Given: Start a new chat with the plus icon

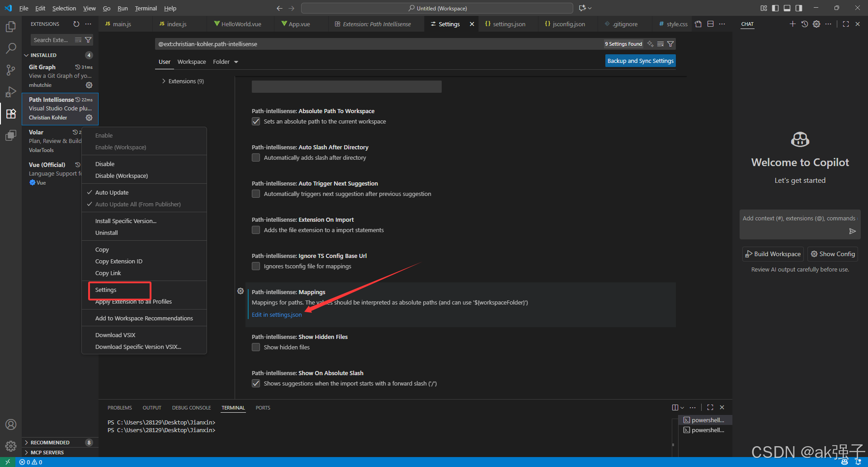Looking at the screenshot, I should [792, 24].
